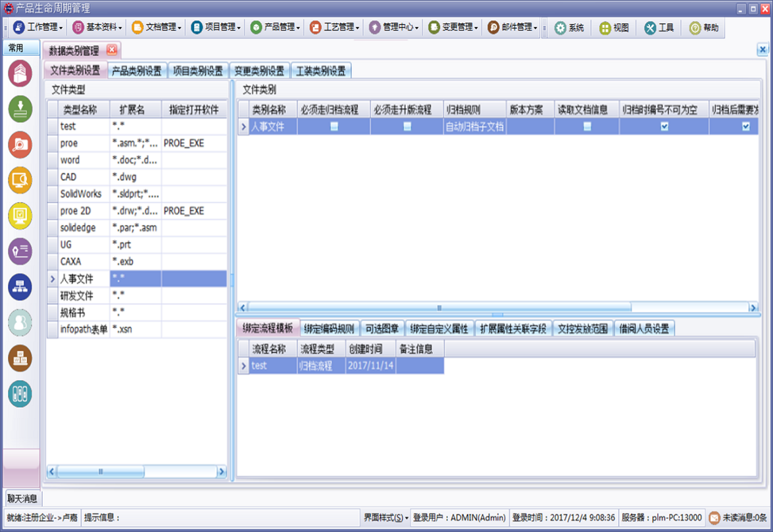Close the 数据类别管理 tab
This screenshot has width=773, height=532.
point(111,49)
